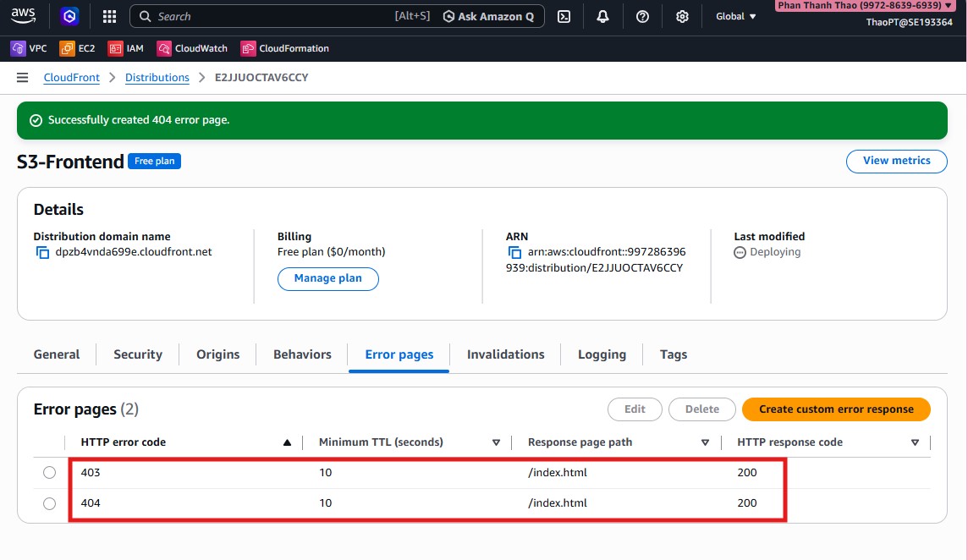968x560 pixels.
Task: Select the 404 error page row
Action: point(49,502)
